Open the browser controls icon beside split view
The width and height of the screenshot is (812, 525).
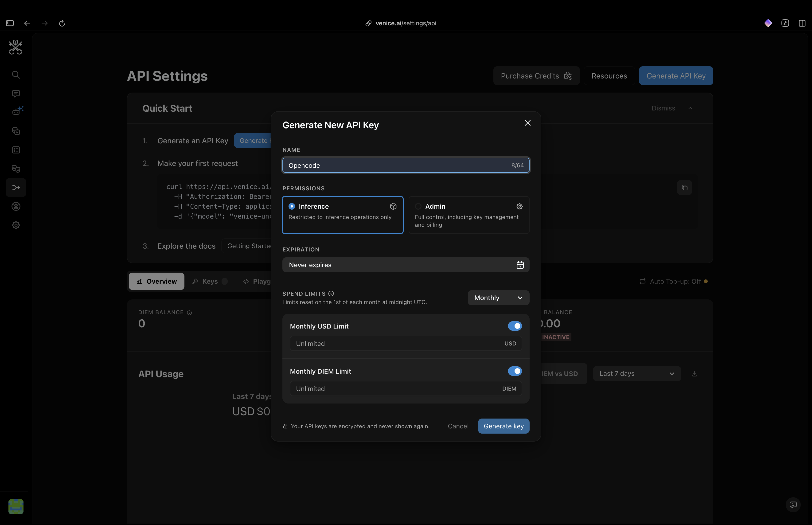click(785, 23)
